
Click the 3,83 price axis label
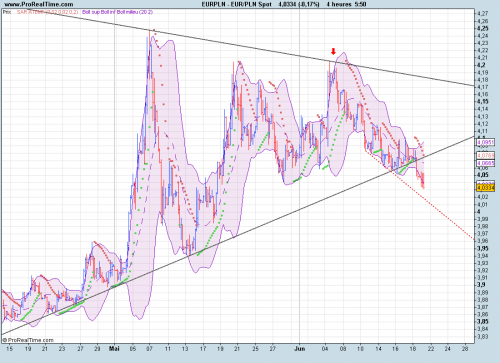coord(483,336)
